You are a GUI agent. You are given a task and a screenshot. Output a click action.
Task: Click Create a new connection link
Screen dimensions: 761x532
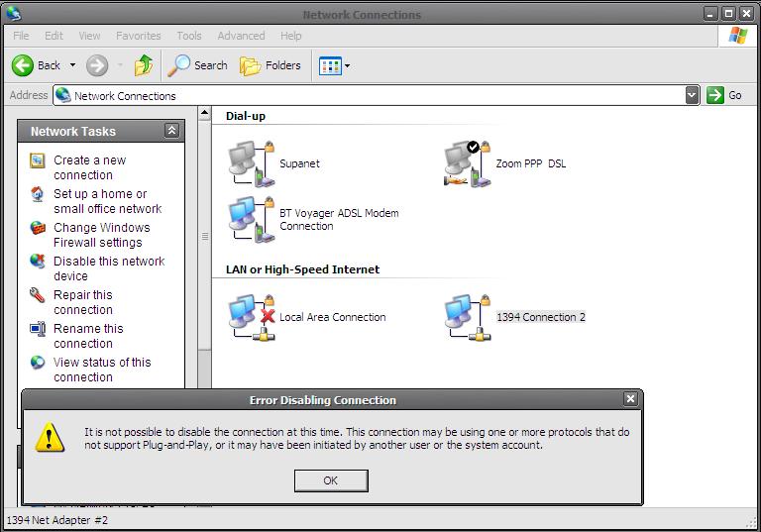[90, 167]
